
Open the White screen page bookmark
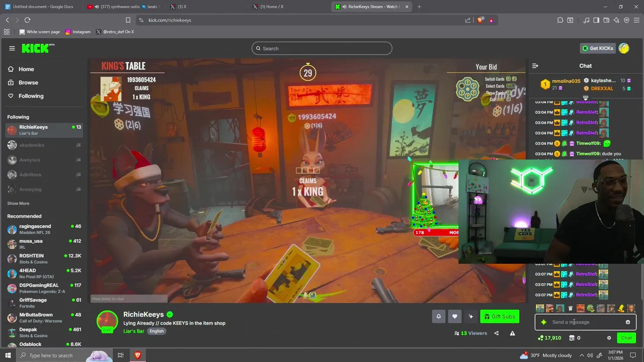[x=39, y=32]
